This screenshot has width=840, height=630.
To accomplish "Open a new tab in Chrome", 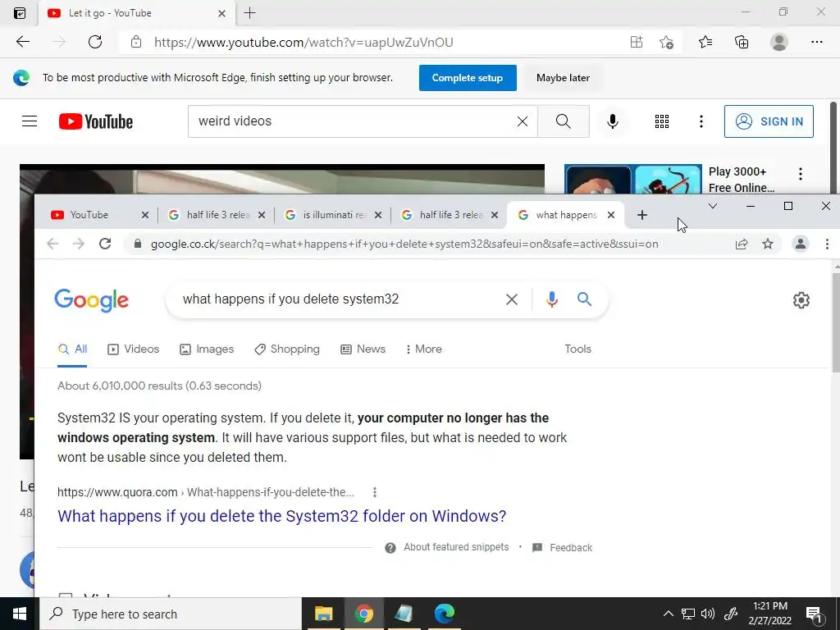I will coord(641,215).
